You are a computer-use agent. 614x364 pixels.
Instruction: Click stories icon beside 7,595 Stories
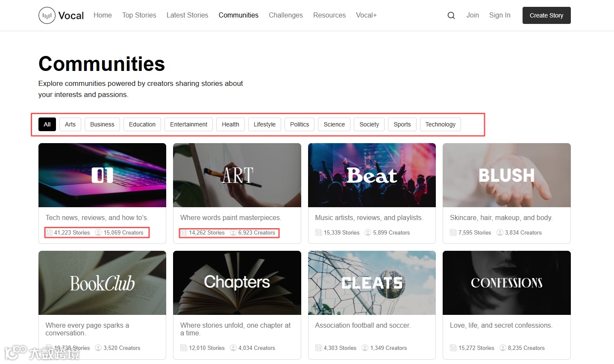(453, 232)
